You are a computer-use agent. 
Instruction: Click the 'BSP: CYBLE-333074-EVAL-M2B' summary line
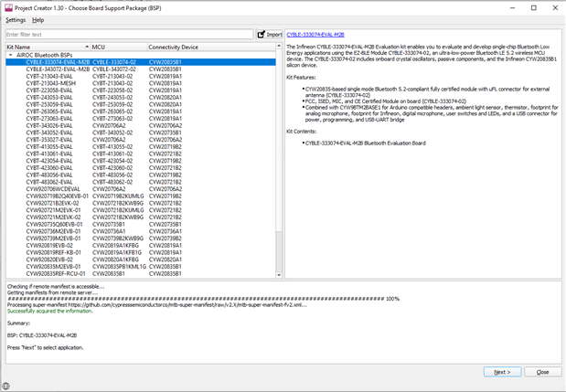tap(42, 335)
